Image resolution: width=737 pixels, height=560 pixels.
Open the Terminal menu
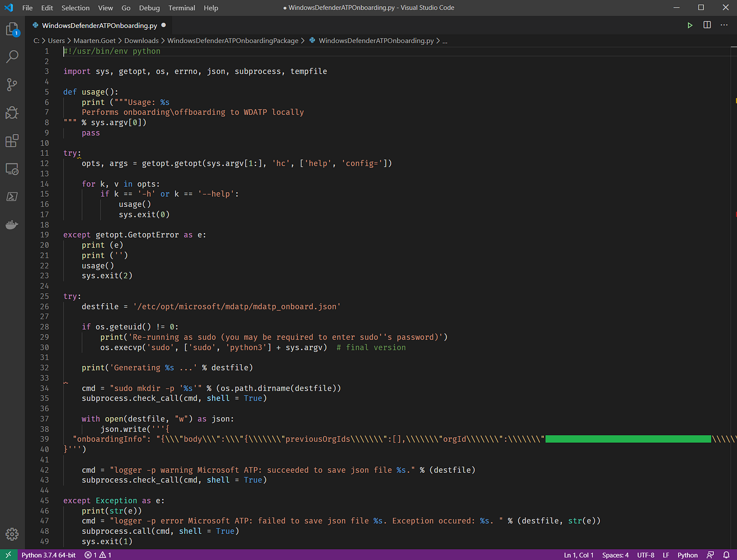tap(182, 8)
